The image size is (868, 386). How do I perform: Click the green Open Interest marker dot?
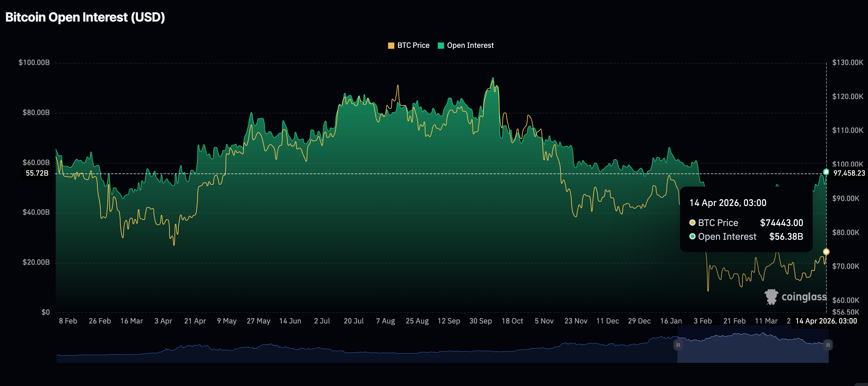(826, 172)
